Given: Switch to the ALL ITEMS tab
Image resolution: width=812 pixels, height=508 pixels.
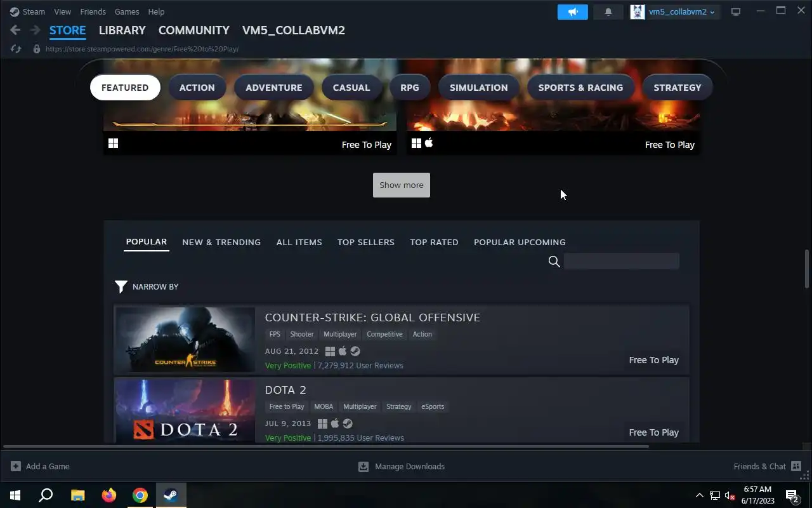Looking at the screenshot, I should tap(299, 242).
